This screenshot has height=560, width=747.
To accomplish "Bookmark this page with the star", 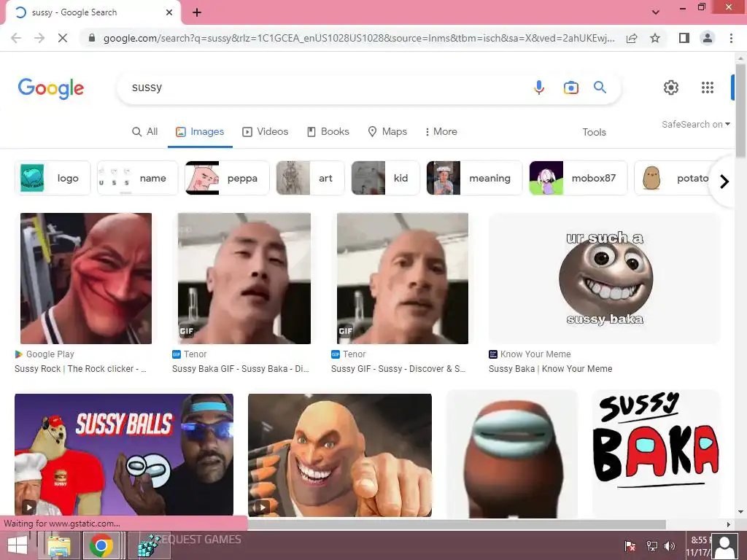I will pyautogui.click(x=655, y=38).
